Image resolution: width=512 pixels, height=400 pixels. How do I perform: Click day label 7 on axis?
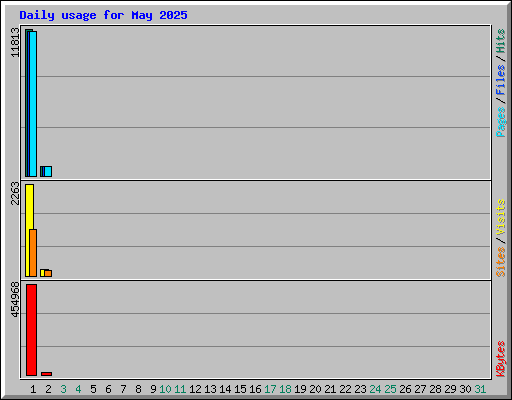pos(123,389)
